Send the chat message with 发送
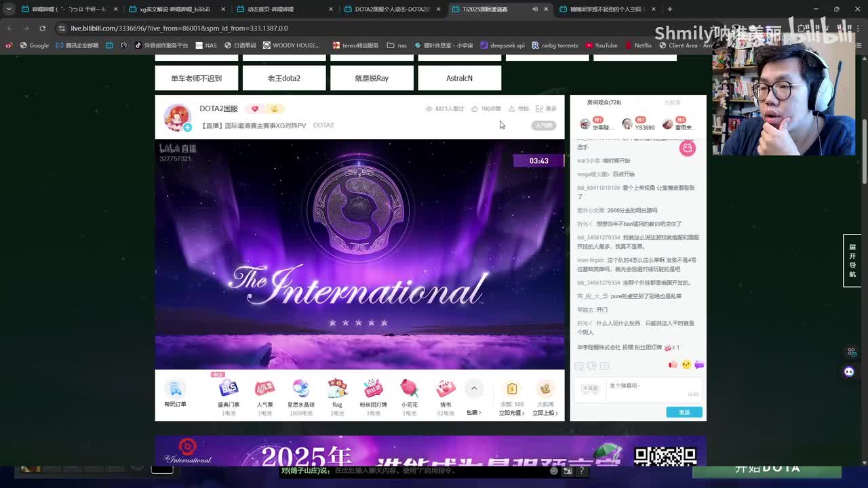 tap(684, 412)
